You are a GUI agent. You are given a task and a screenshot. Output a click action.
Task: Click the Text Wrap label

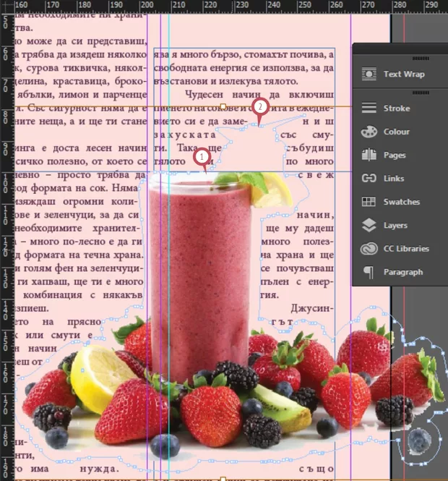(404, 74)
